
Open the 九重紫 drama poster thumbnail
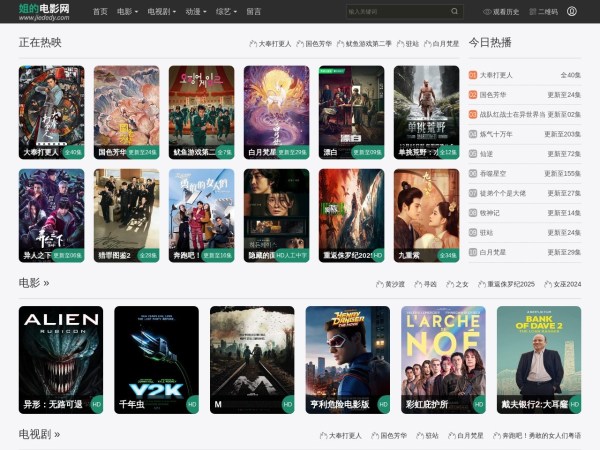tap(426, 214)
